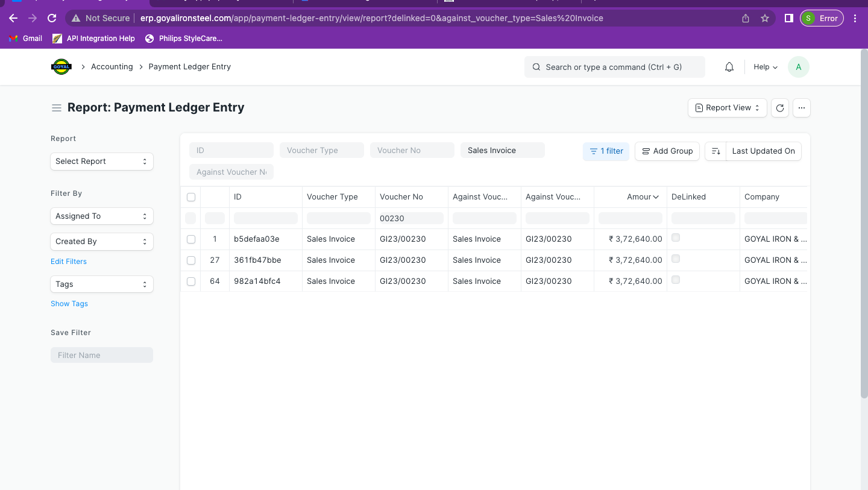Open the Select Report dropdown

point(101,161)
